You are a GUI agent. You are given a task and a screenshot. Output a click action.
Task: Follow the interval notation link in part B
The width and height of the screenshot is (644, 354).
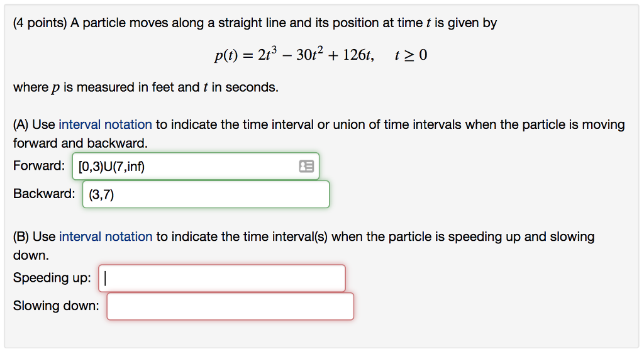(106, 236)
